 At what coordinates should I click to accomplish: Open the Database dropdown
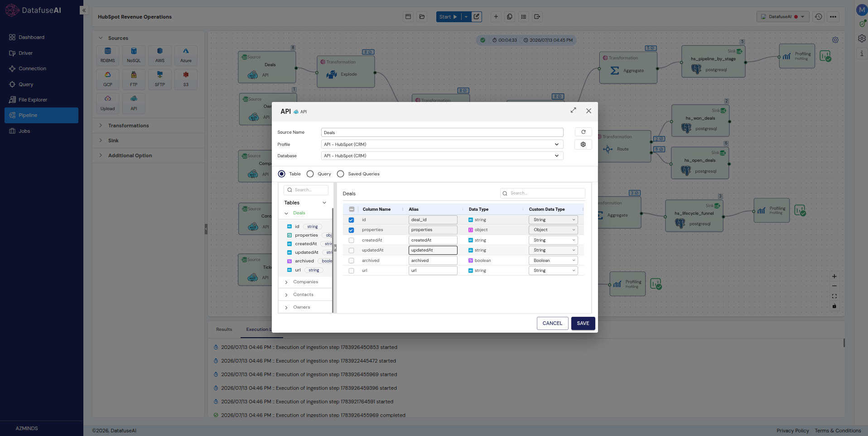(442, 155)
